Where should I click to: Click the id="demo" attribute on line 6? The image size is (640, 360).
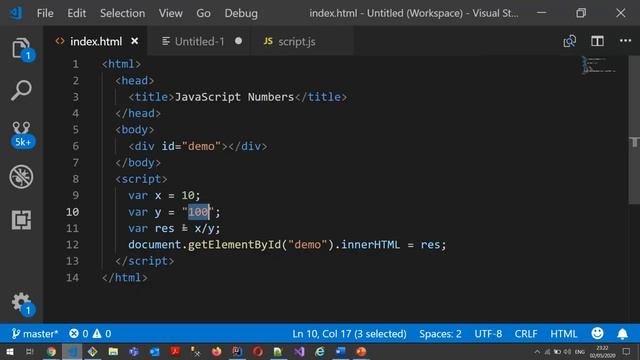click(191, 146)
